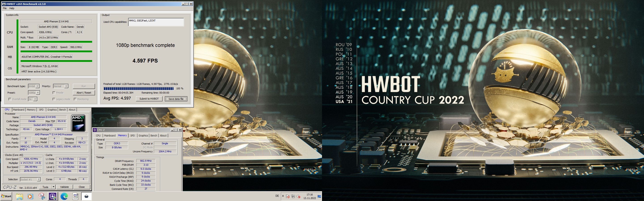644x201 pixels.
Task: Open the Overkill 2x multiplier dropdown
Action: click(32, 99)
